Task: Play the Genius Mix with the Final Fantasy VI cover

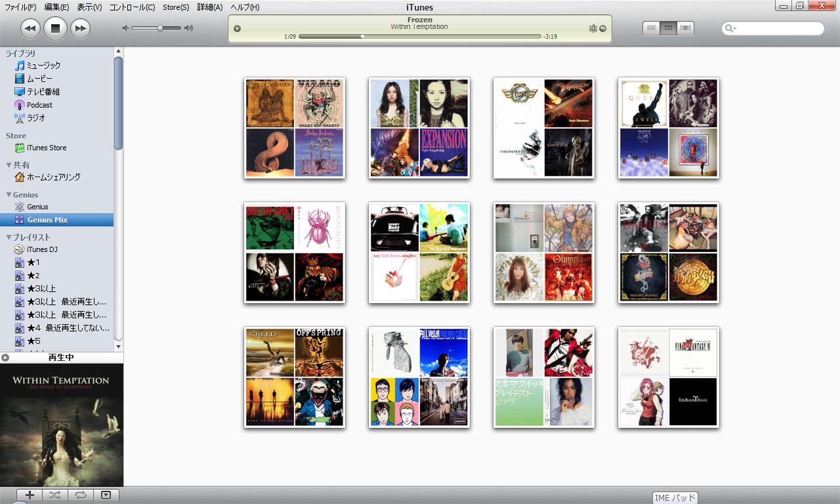Action: pyautogui.click(x=669, y=377)
